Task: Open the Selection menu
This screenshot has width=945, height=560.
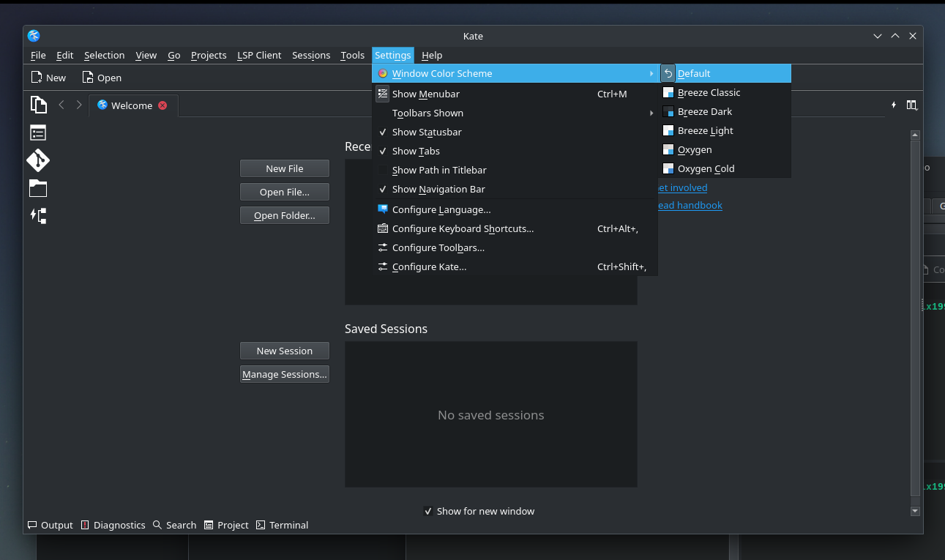Action: click(105, 55)
